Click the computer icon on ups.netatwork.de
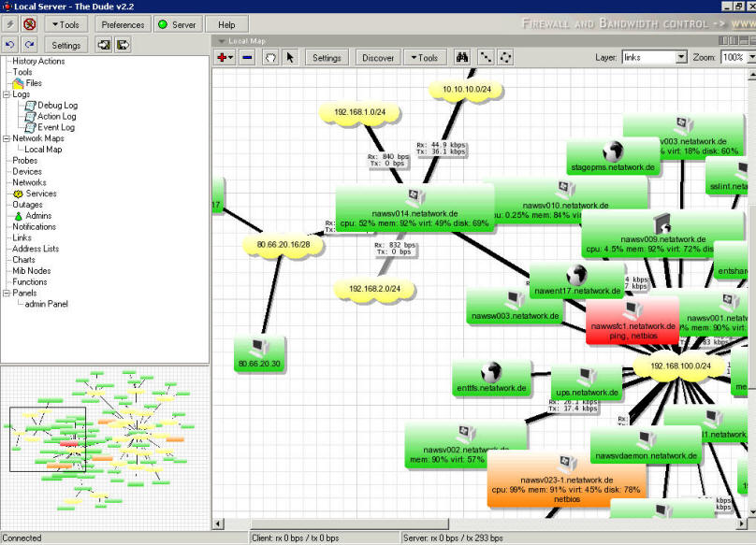756x545 pixels. click(x=587, y=376)
